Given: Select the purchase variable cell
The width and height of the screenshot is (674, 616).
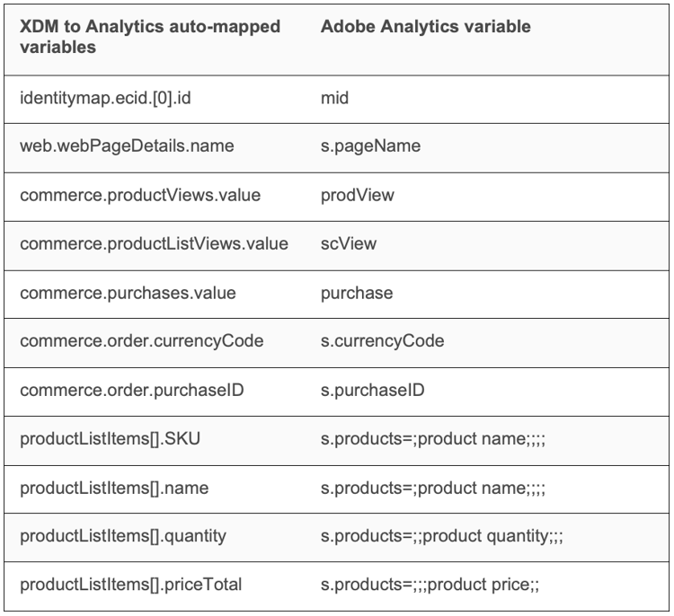Looking at the screenshot, I should [357, 294].
